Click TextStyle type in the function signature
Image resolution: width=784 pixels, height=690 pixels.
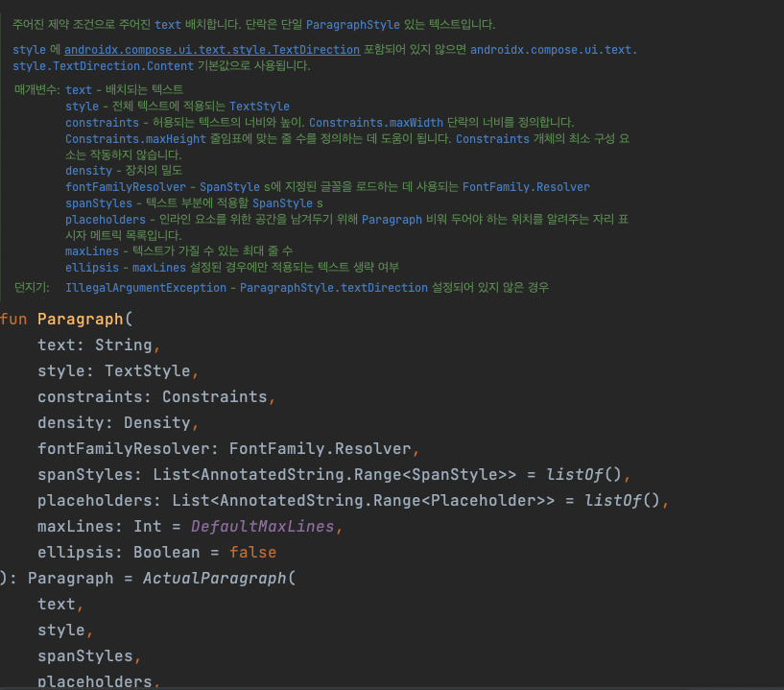click(148, 371)
